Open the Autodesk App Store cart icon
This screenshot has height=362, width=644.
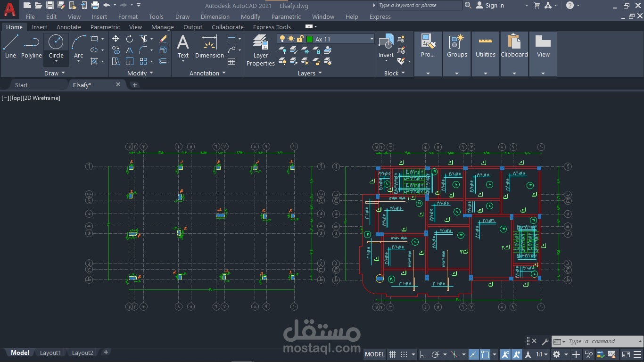(x=537, y=5)
